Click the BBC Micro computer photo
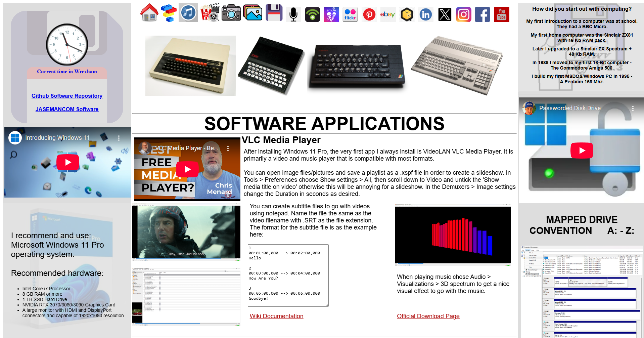This screenshot has height=338, width=644. (x=190, y=66)
